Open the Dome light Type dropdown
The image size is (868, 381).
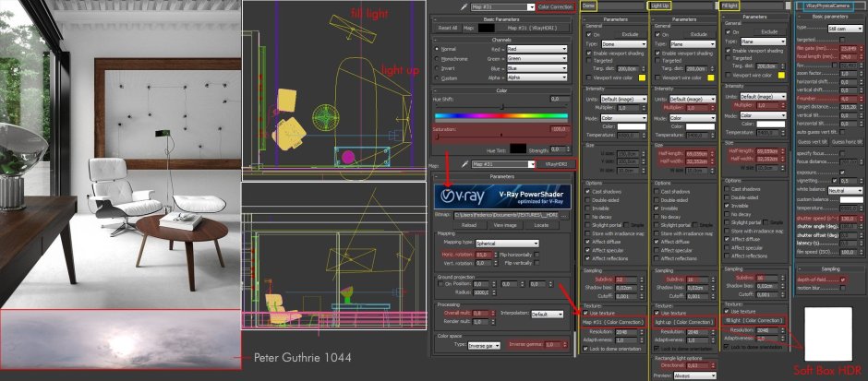coord(624,43)
